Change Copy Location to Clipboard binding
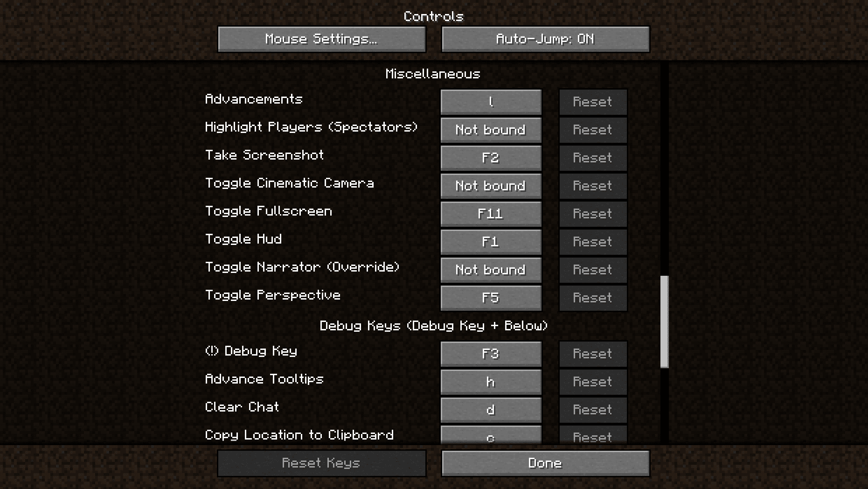This screenshot has height=489, width=868. [x=491, y=435]
